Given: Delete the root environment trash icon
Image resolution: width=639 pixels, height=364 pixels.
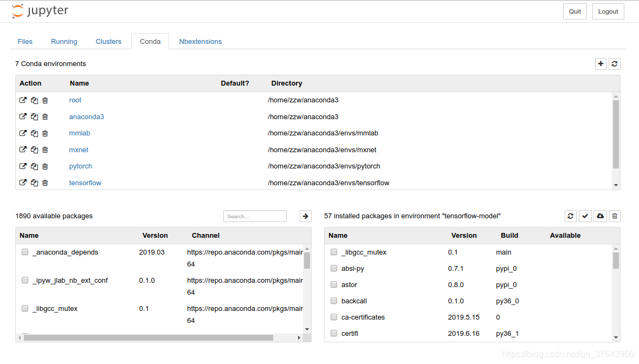Looking at the screenshot, I should (45, 100).
